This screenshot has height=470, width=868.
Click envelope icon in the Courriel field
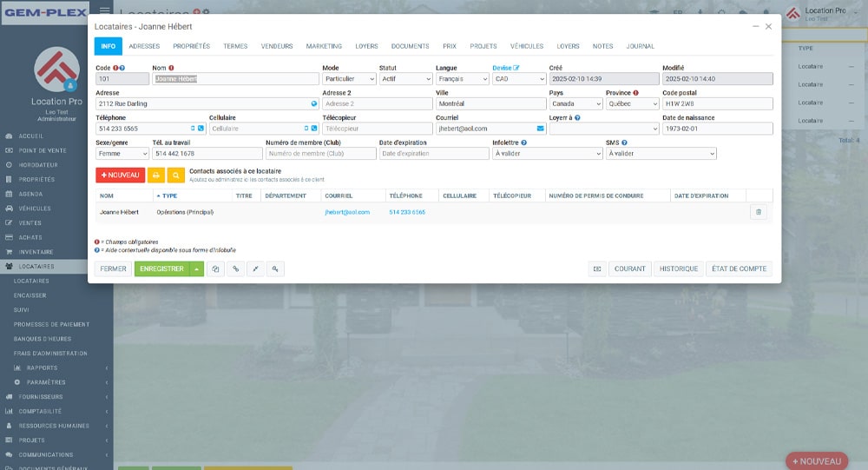540,129
